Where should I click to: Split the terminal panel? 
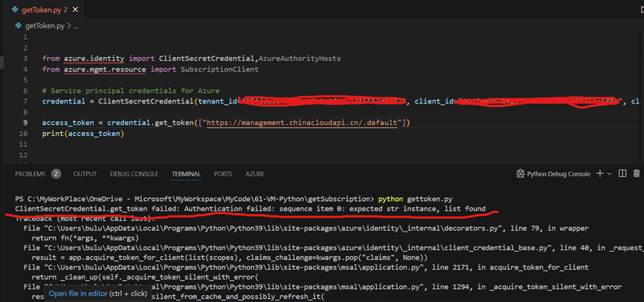pyautogui.click(x=622, y=174)
